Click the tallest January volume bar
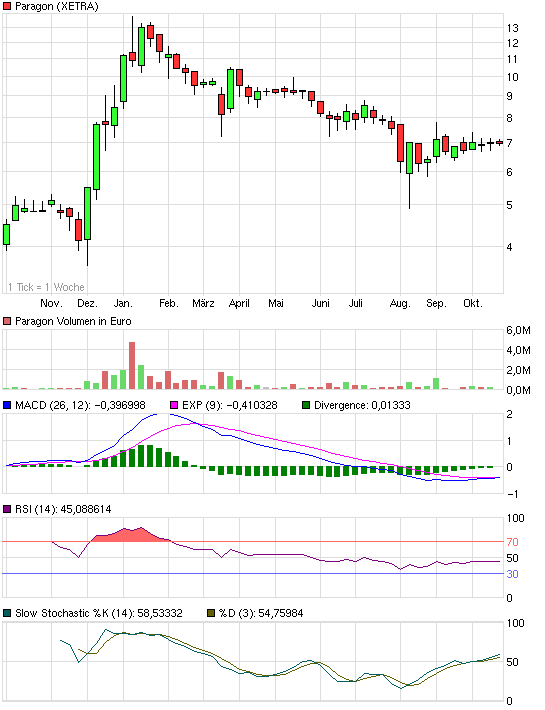The width and height of the screenshot is (545, 710). [x=132, y=365]
